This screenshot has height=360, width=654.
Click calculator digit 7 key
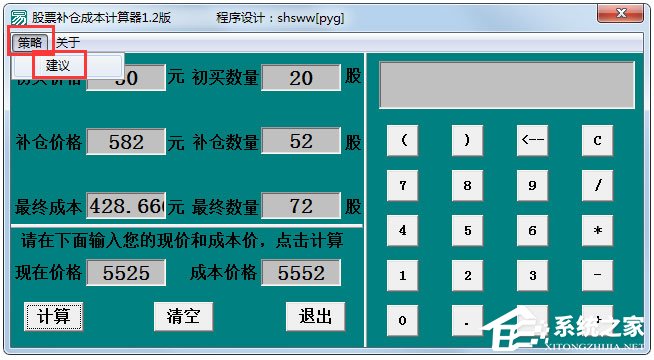coord(402,185)
